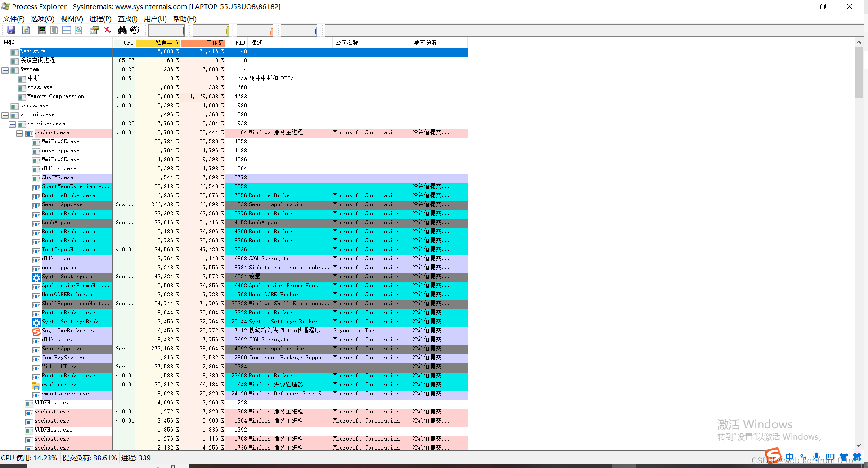Open the 文件(F) menu
This screenshot has width=868, height=468.
tap(14, 18)
